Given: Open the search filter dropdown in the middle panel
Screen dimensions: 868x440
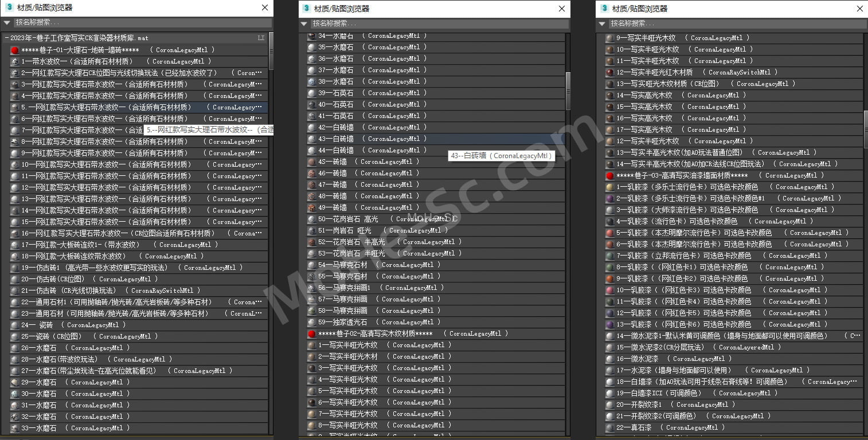Looking at the screenshot, I should (303, 24).
